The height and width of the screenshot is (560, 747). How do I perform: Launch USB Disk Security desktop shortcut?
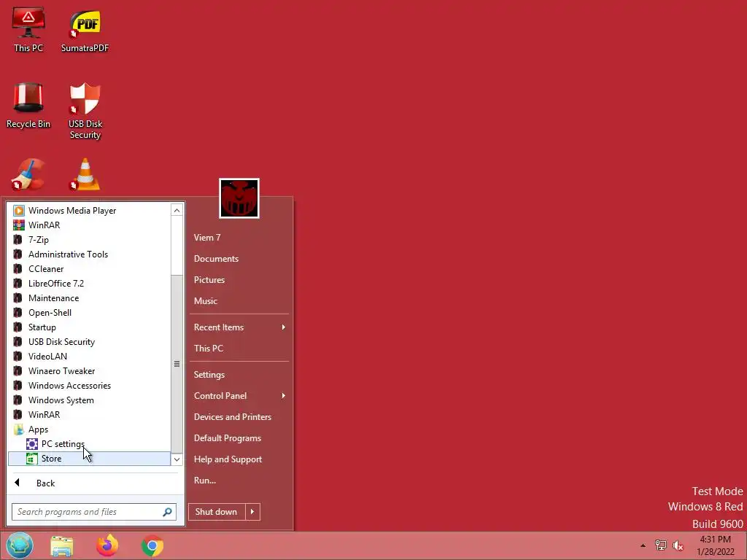click(85, 111)
